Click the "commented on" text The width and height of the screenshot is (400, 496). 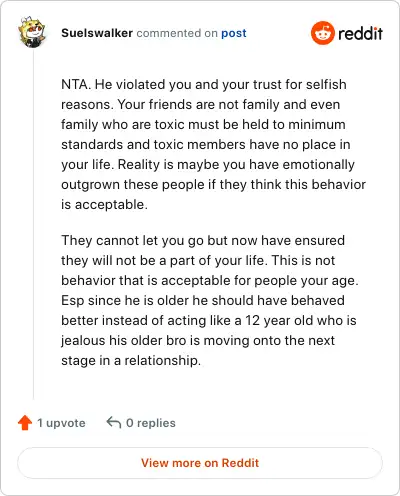177,33
